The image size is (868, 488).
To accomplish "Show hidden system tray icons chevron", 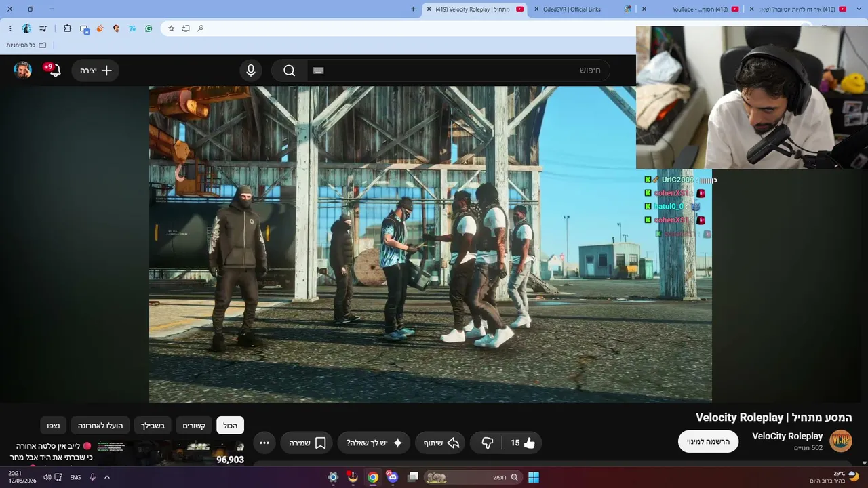I will [106, 477].
